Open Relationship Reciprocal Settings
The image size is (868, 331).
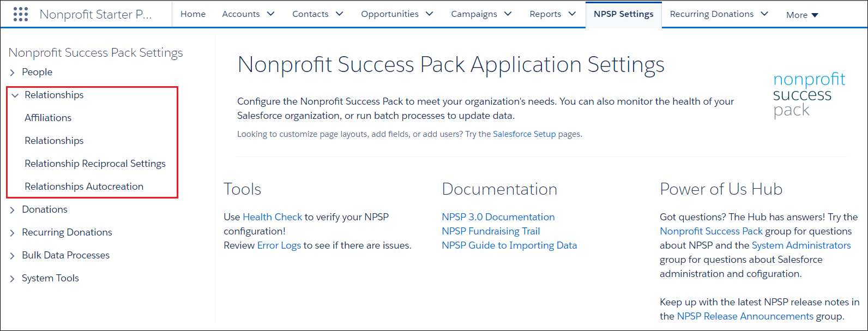click(95, 164)
